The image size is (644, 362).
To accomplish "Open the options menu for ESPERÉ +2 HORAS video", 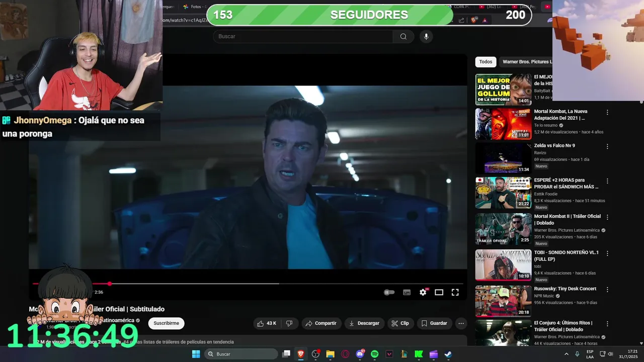I will coord(607,181).
